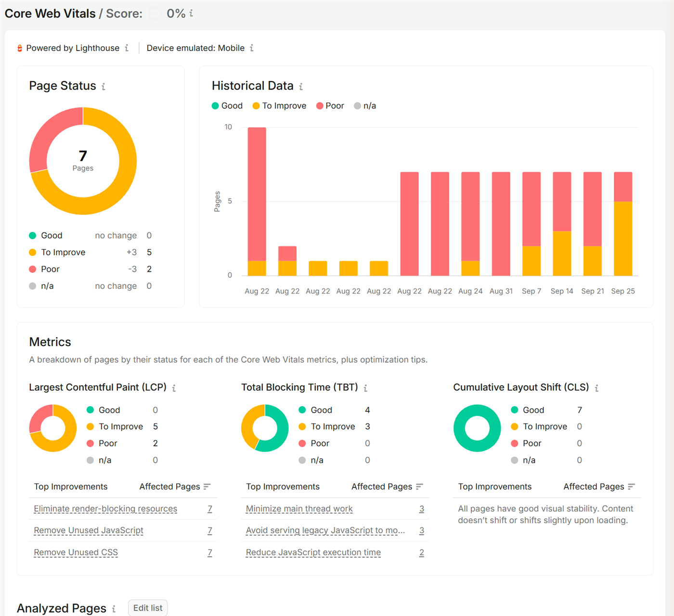This screenshot has height=616, width=674.
Task: Click affected pages count for Reduce JavaScript execution time
Action: tap(422, 552)
